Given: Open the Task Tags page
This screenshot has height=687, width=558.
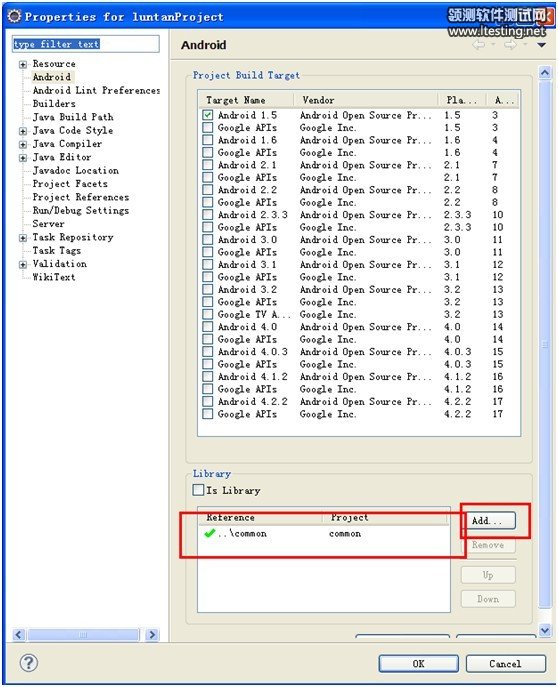Looking at the screenshot, I should point(57,251).
